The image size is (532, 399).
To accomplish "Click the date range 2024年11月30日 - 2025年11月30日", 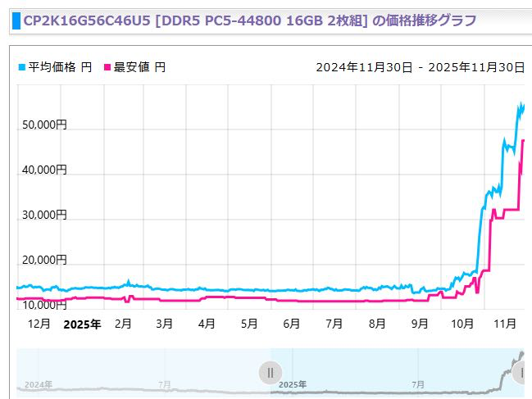I will pyautogui.click(x=420, y=67).
